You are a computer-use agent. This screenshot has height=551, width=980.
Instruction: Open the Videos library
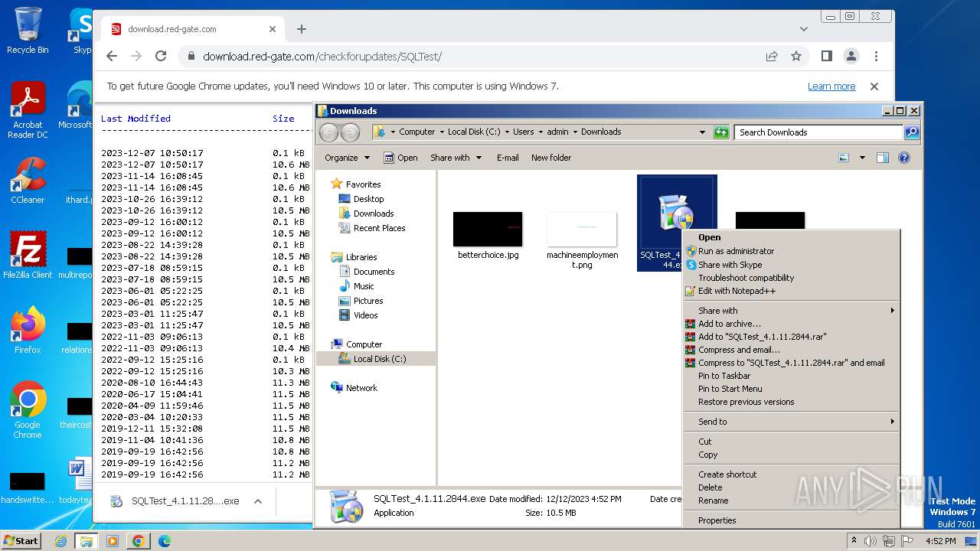pos(365,315)
